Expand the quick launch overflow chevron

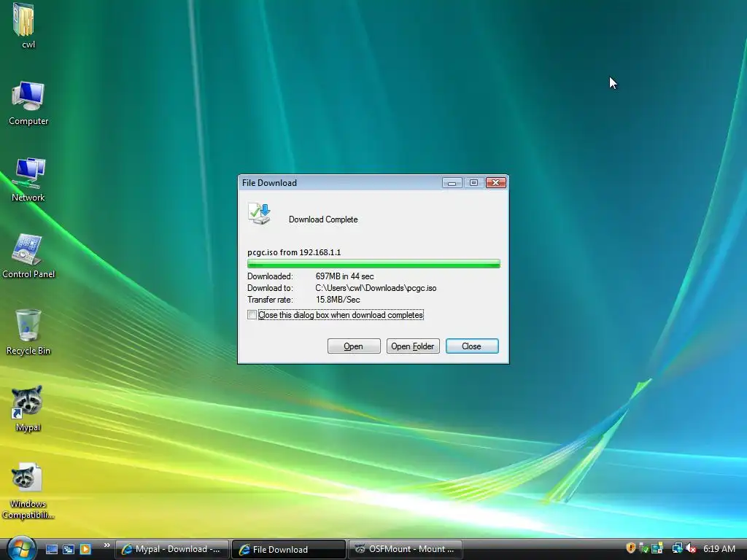(x=107, y=545)
